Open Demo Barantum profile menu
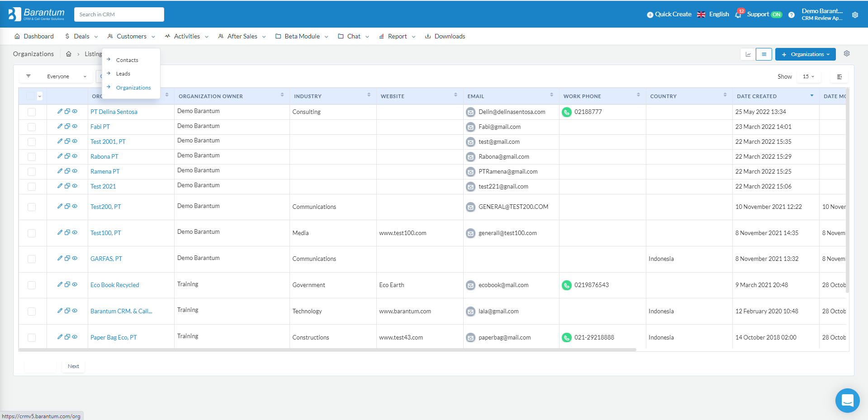The image size is (868, 420). (822, 14)
